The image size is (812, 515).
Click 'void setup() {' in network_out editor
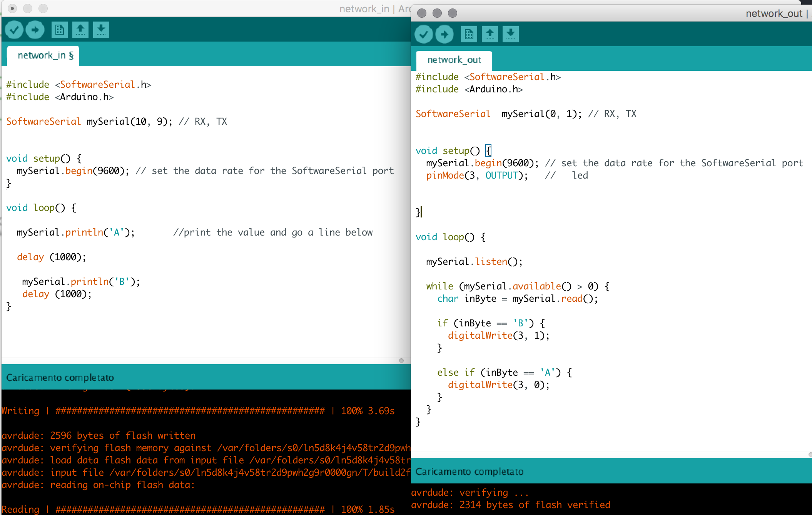tap(454, 151)
